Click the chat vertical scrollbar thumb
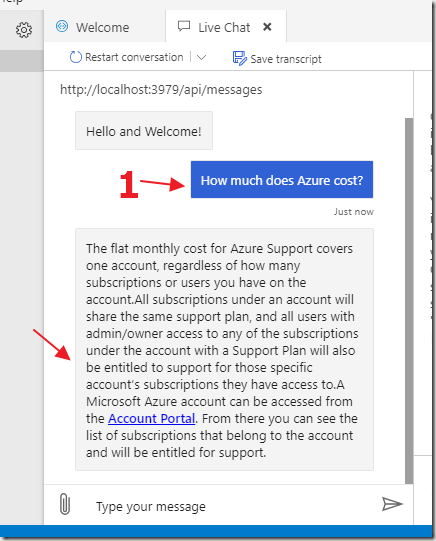436x541 pixels. pyautogui.click(x=409, y=301)
